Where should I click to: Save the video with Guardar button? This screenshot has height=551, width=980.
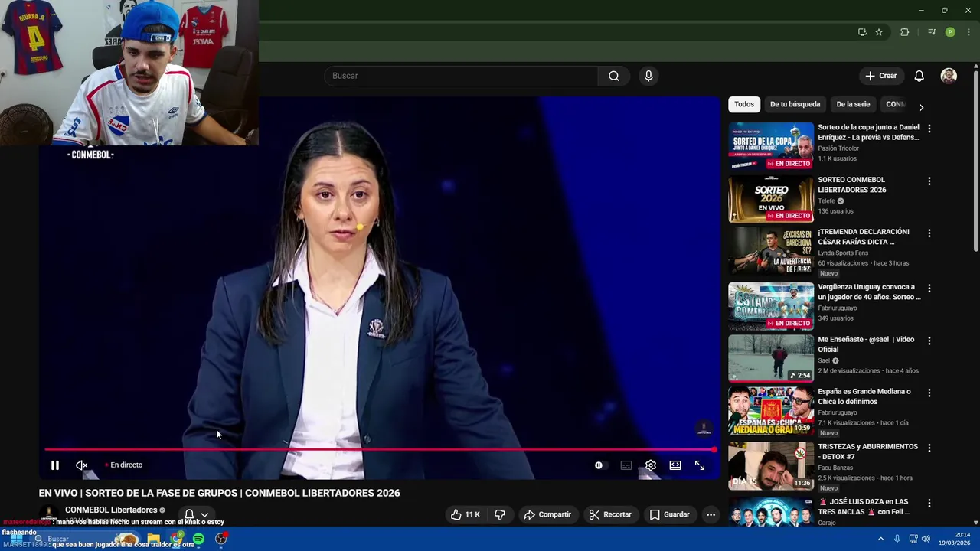[x=670, y=514]
